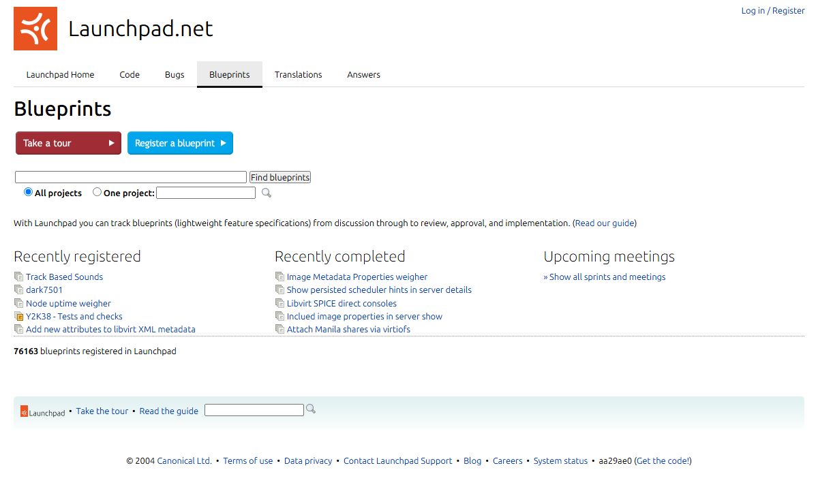Click the orange icon beside Y2K38 - Tests and checks
The height and width of the screenshot is (504, 818).
[x=18, y=316]
